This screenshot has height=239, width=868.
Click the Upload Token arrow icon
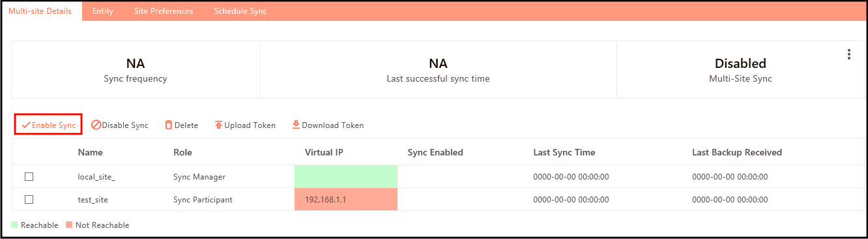[x=219, y=125]
